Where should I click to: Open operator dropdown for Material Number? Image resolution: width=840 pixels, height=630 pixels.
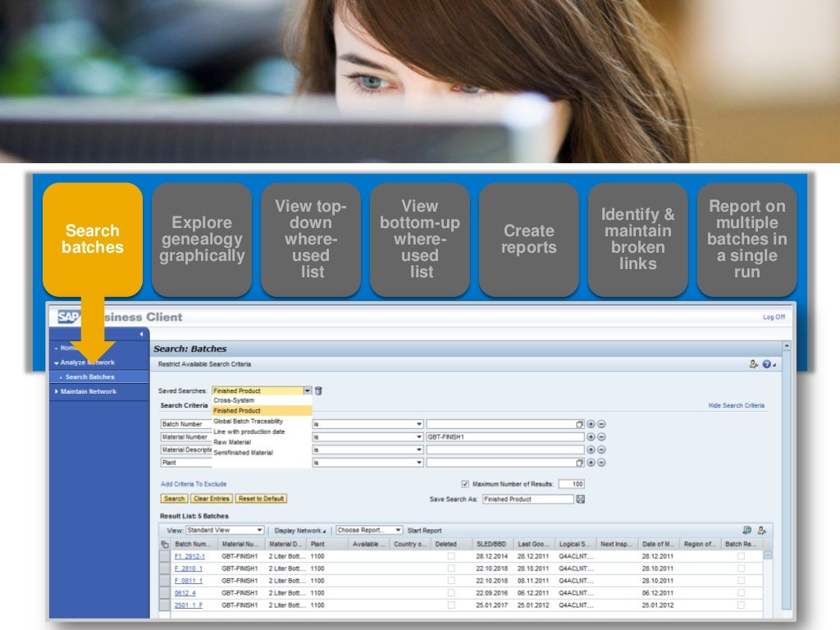(419, 436)
